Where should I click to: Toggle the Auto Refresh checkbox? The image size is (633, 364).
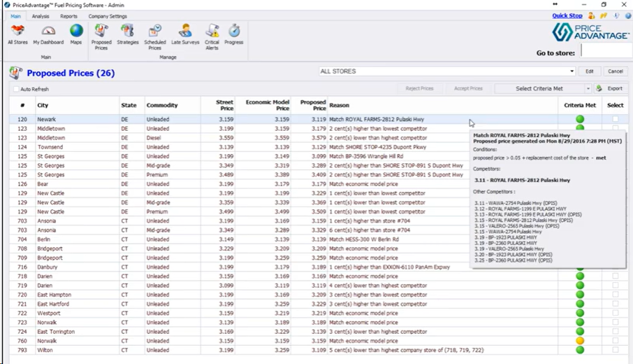16,89
